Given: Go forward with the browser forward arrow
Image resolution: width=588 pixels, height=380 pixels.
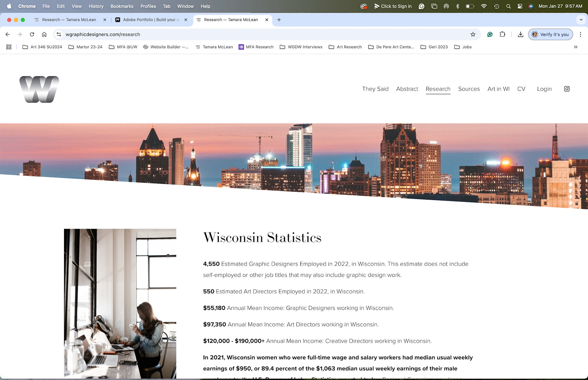Looking at the screenshot, I should tap(20, 34).
